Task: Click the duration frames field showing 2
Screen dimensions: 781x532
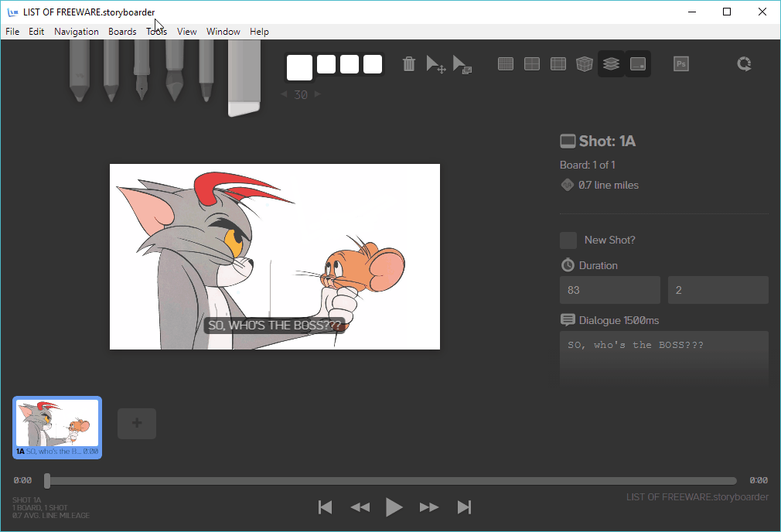Action: (x=718, y=290)
